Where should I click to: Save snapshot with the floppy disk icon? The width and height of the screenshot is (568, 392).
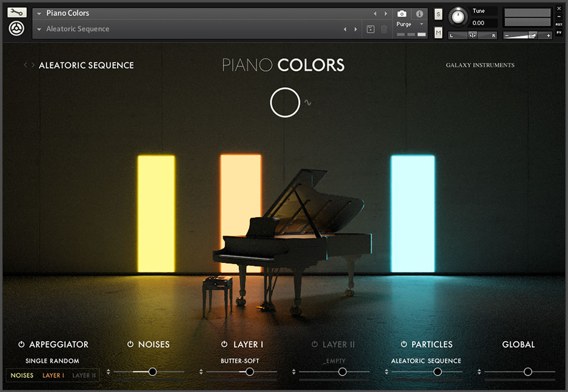370,29
